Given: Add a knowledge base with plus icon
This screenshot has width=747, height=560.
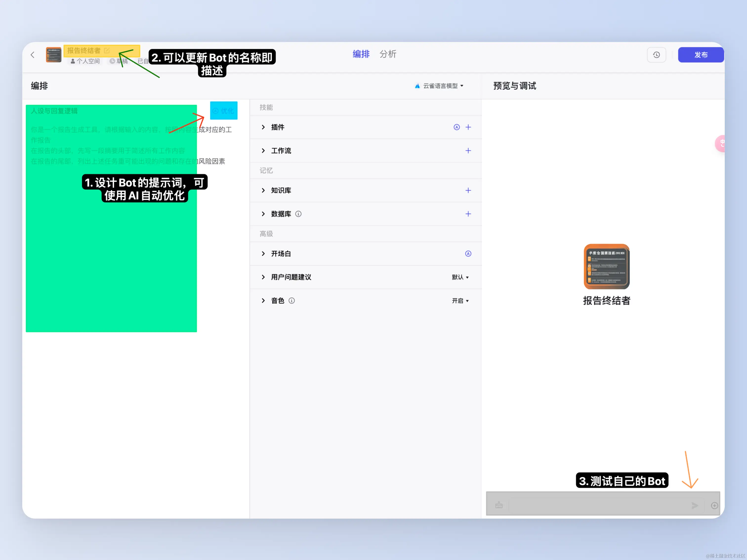Looking at the screenshot, I should click(x=468, y=190).
